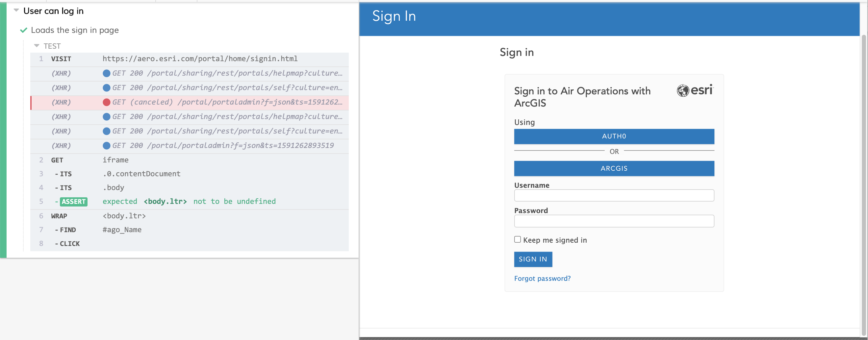Click the red status dot on the canceled portaladmin request
This screenshot has width=868, height=340.
107,102
